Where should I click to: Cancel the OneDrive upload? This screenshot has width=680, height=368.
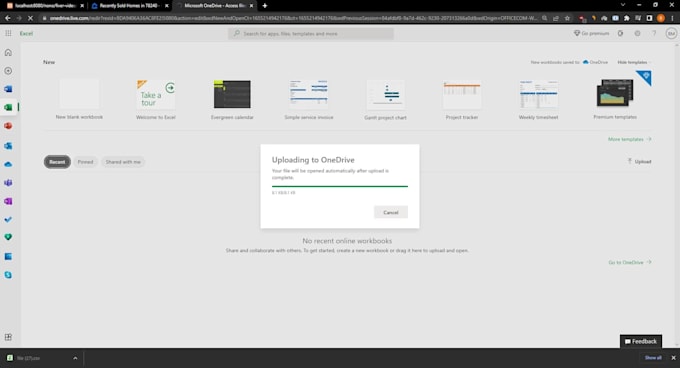click(x=391, y=212)
